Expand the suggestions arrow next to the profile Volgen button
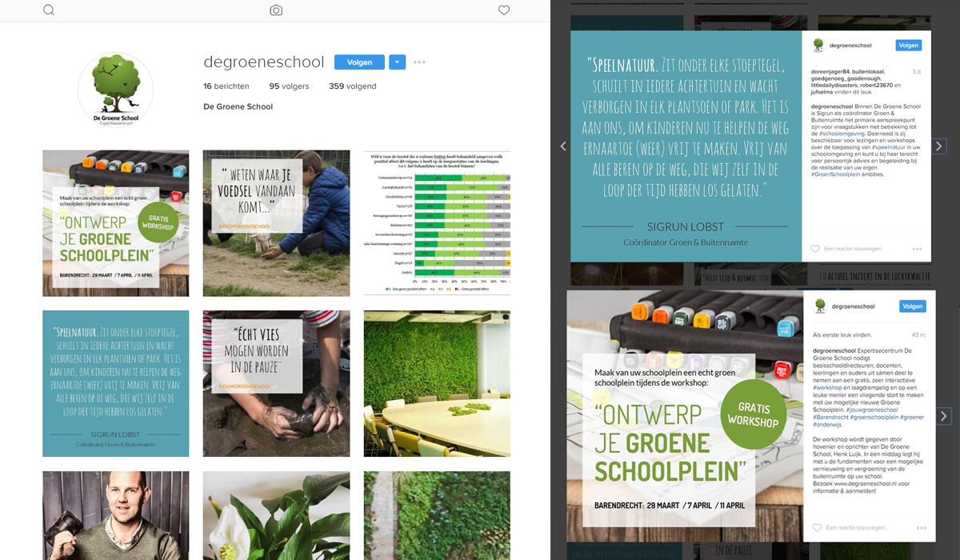960x560 pixels. [x=397, y=62]
